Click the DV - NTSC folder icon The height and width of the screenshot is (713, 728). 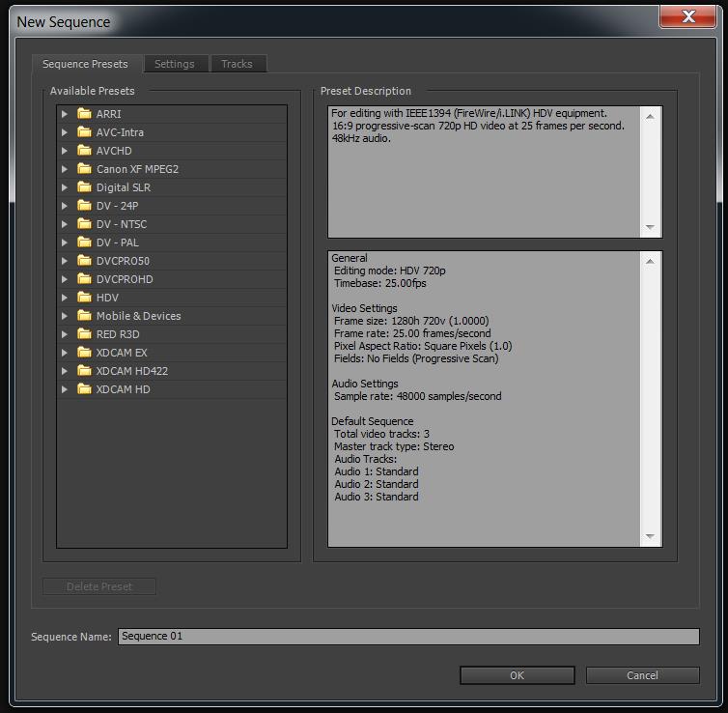click(x=84, y=224)
